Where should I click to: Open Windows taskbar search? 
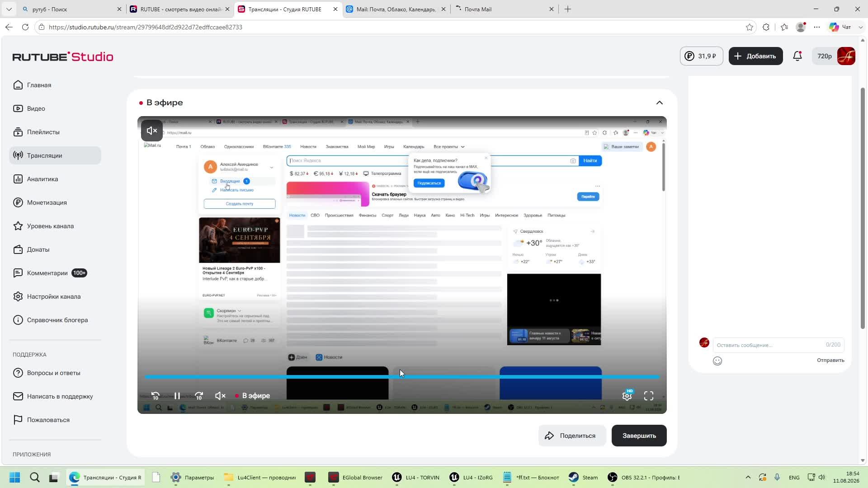[x=34, y=478]
